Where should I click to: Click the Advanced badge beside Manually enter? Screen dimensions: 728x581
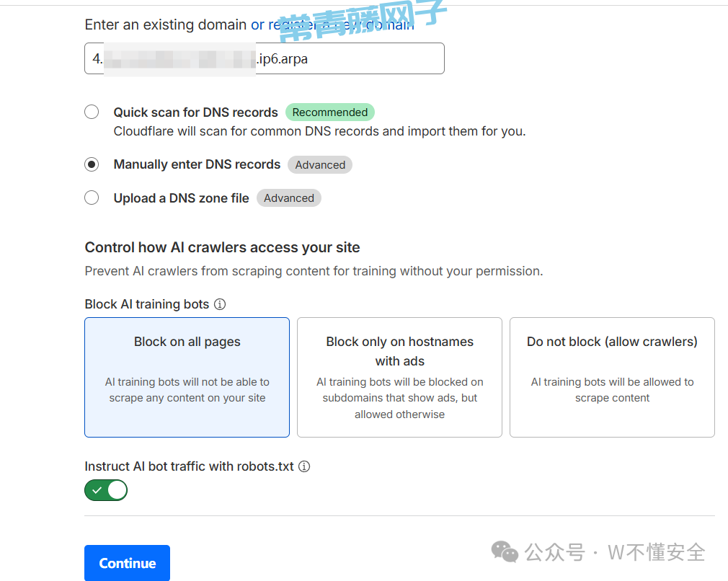[320, 165]
